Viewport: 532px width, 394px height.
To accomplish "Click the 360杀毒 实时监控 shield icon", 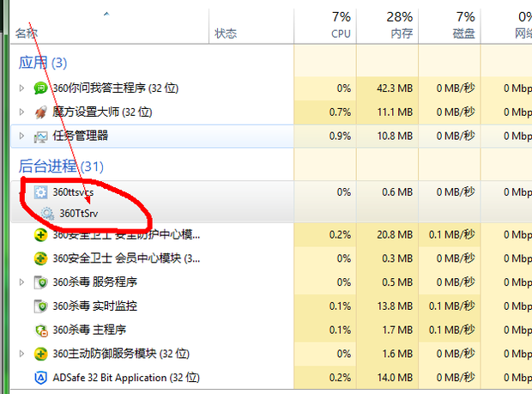I will pos(40,306).
